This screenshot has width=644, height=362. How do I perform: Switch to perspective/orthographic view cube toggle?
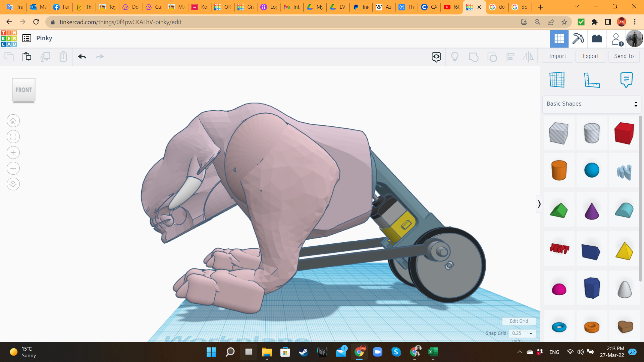(x=13, y=184)
